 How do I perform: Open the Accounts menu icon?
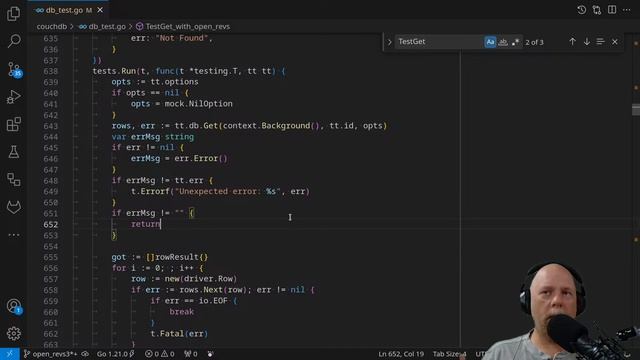(x=14, y=306)
